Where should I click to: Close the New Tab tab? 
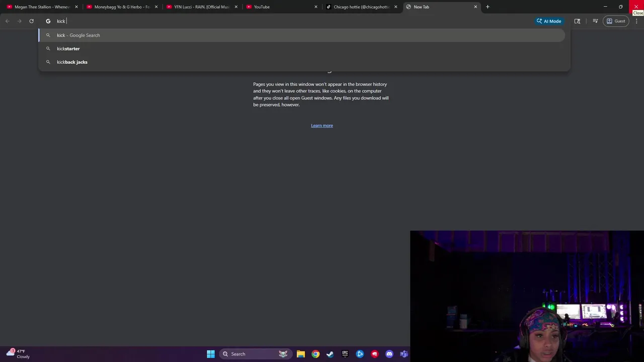pyautogui.click(x=475, y=7)
